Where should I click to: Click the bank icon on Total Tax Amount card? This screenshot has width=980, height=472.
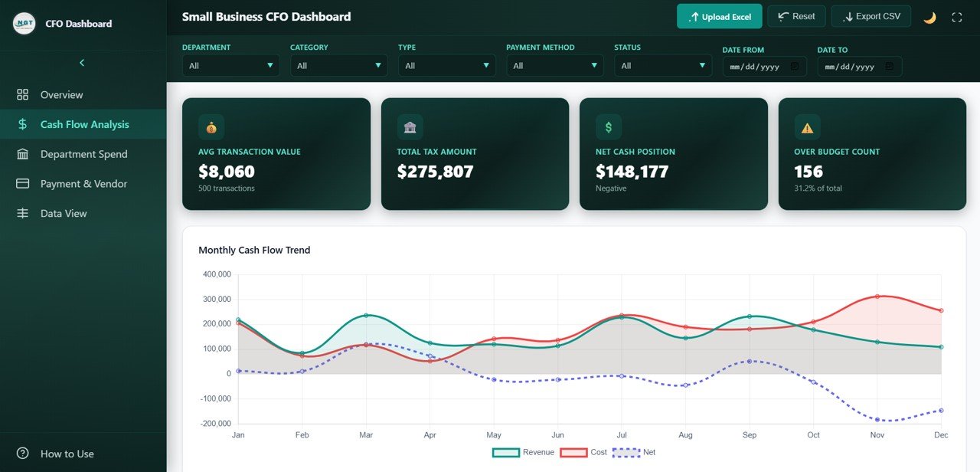pos(410,127)
